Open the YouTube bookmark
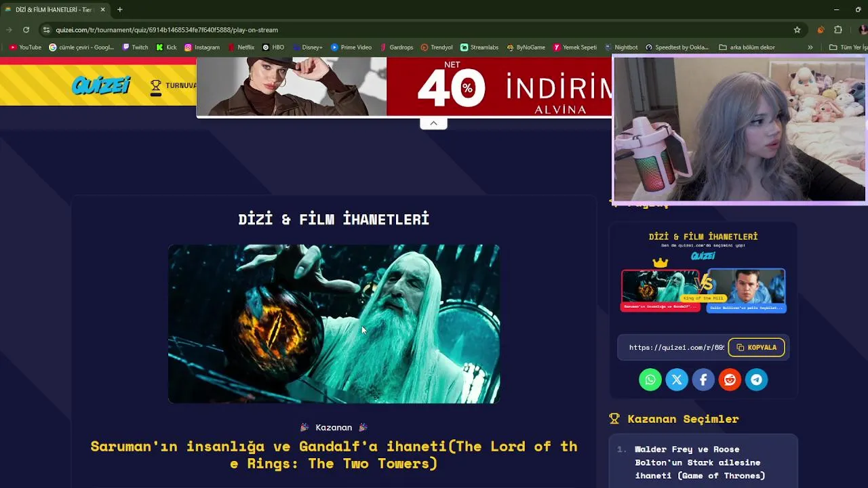 coord(25,47)
